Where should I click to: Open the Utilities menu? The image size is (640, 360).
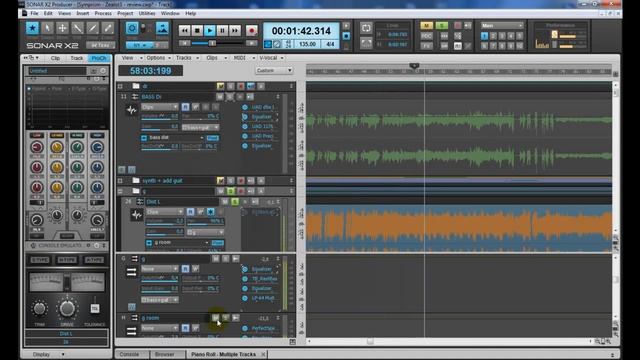click(x=147, y=13)
